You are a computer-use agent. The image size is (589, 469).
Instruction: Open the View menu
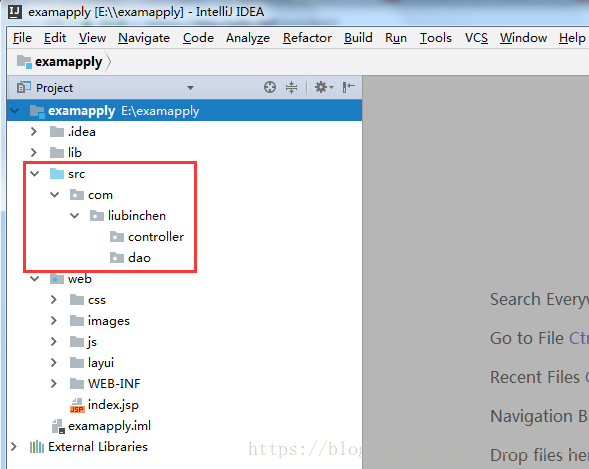[92, 38]
